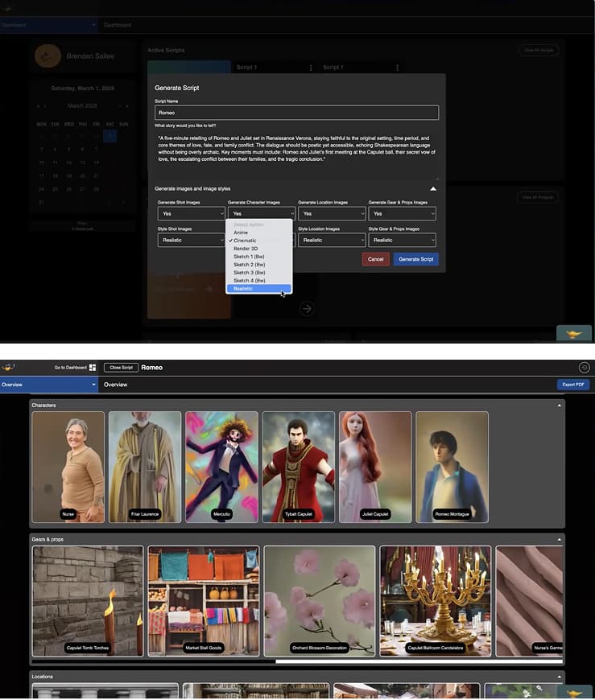Image resolution: width=595 pixels, height=700 pixels.
Task: Open the Juliet Capulet character thumbnail
Action: [x=375, y=467]
